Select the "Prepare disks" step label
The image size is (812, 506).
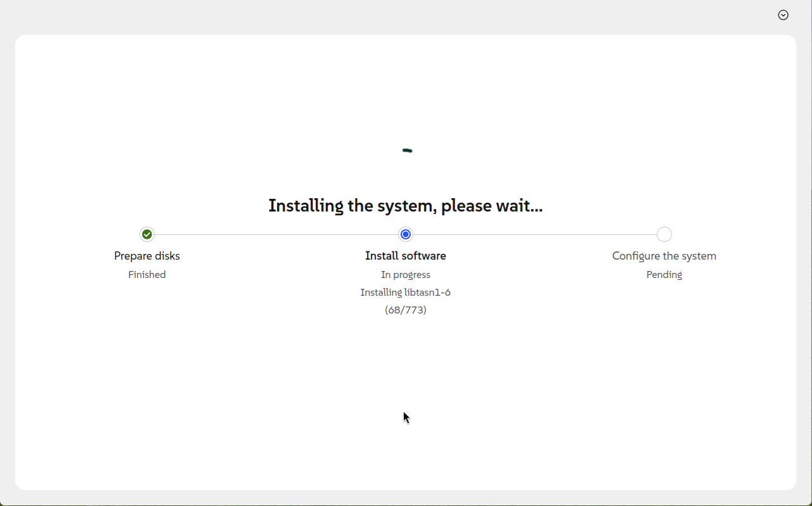[x=147, y=256]
